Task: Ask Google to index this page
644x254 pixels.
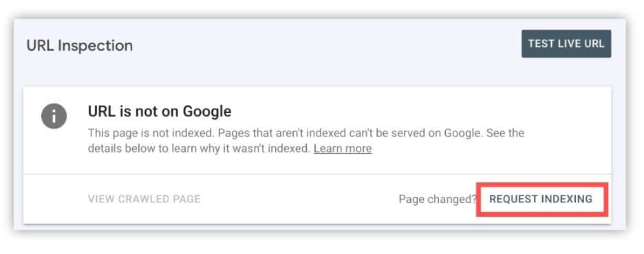Action: pyautogui.click(x=541, y=200)
